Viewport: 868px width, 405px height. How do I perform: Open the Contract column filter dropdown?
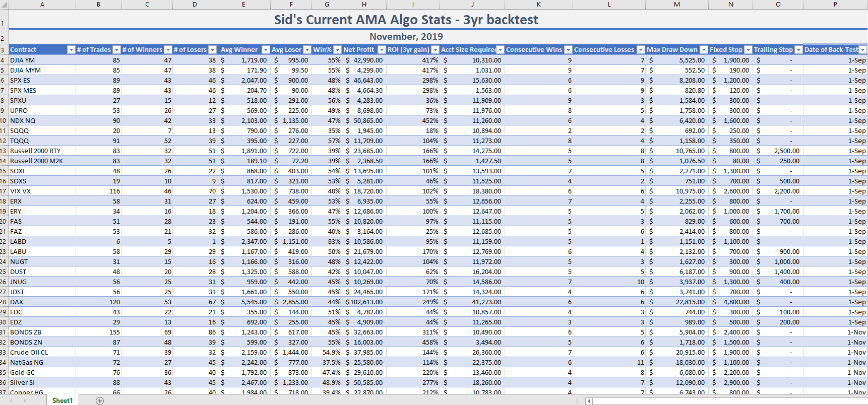click(71, 50)
